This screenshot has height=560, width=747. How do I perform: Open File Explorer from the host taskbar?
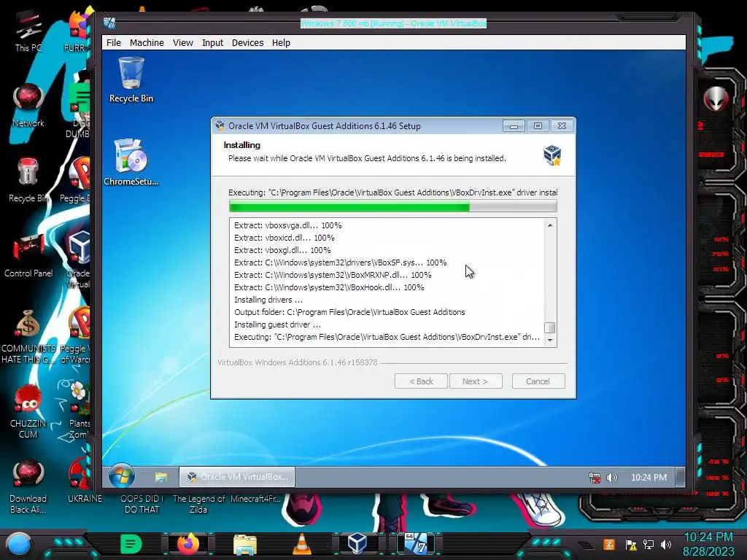[245, 544]
